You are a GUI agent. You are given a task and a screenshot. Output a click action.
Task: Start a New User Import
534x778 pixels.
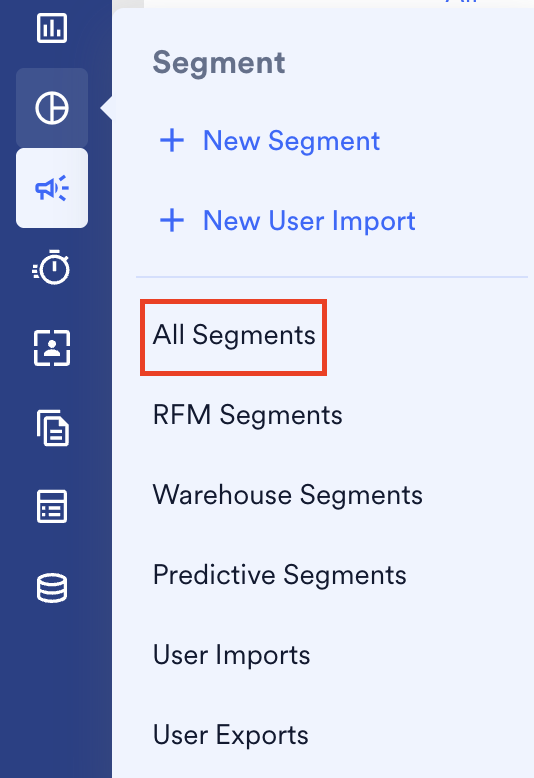tap(309, 221)
